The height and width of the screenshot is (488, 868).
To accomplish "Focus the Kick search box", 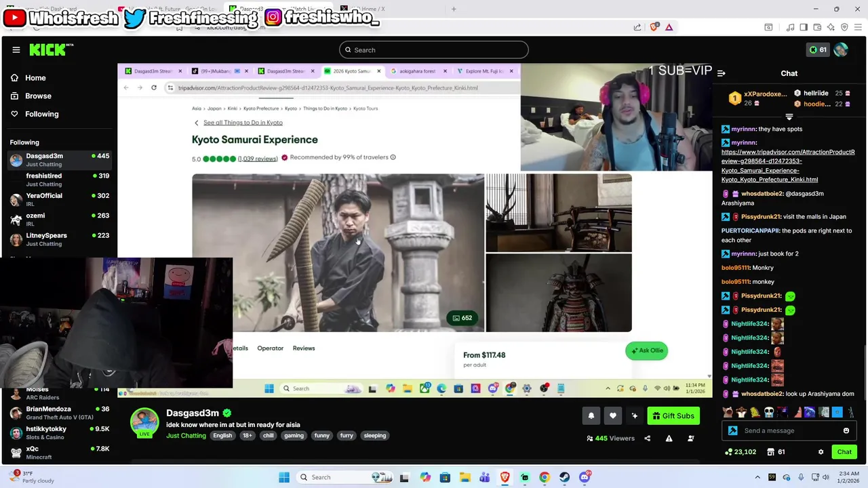I will (434, 49).
